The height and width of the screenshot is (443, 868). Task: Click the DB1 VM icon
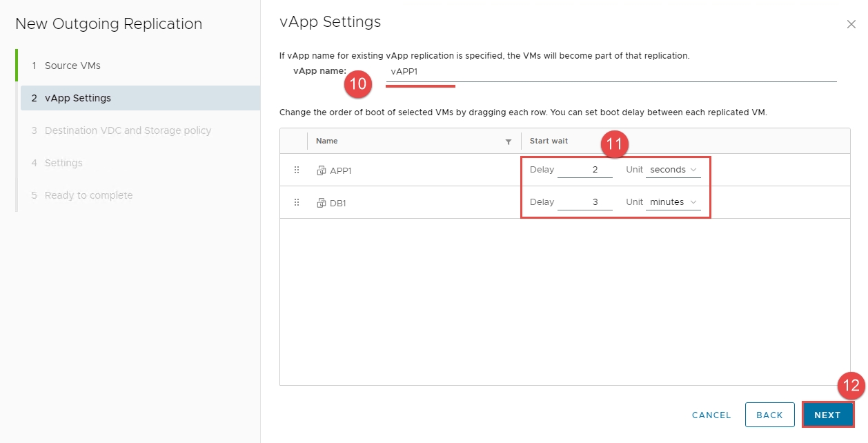(321, 203)
